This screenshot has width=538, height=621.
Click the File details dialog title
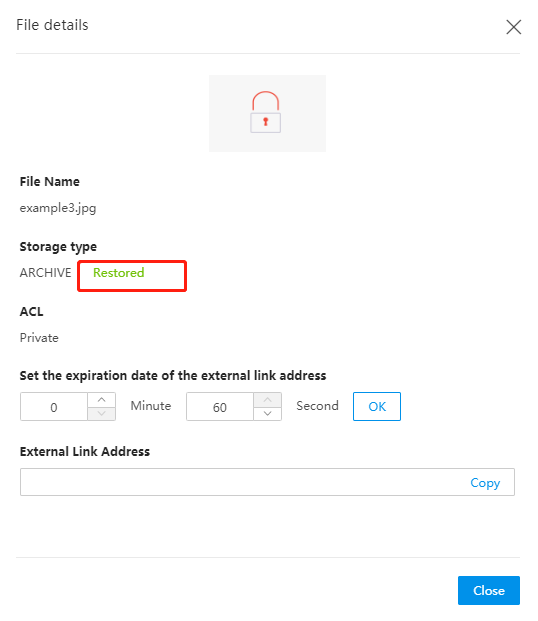(x=52, y=25)
